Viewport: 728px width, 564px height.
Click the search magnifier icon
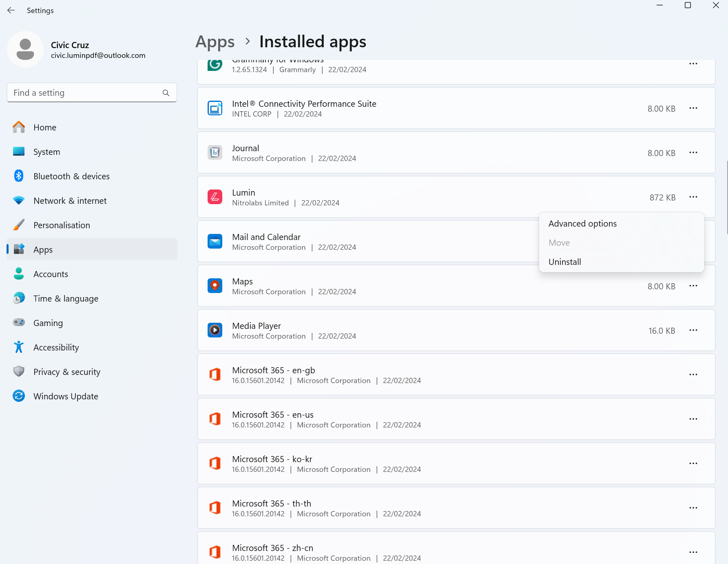tap(166, 93)
